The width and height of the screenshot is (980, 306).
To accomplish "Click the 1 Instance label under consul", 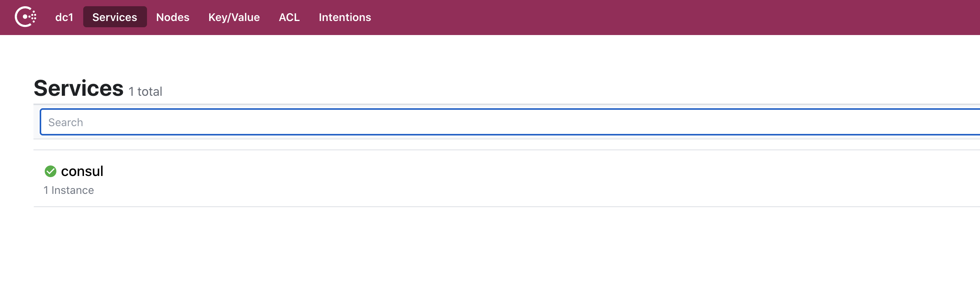I will [x=69, y=190].
